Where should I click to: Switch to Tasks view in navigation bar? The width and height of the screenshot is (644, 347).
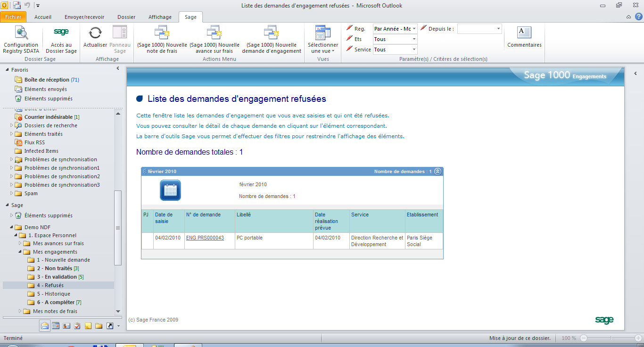pyautogui.click(x=77, y=325)
